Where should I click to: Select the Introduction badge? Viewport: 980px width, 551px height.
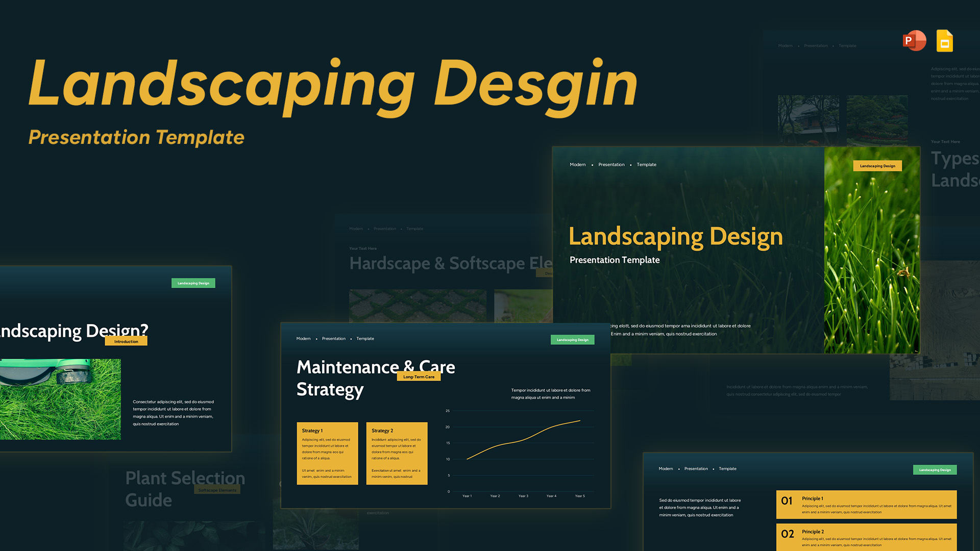point(126,341)
